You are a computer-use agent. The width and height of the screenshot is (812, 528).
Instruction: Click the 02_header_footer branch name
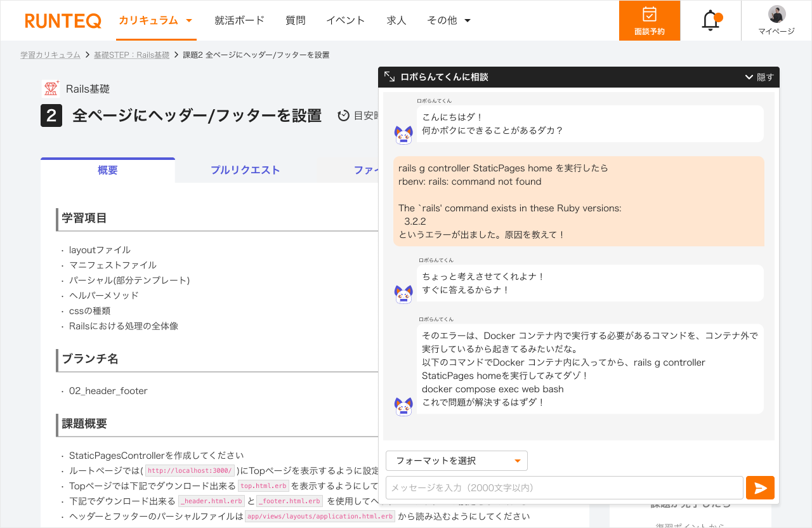tap(108, 391)
